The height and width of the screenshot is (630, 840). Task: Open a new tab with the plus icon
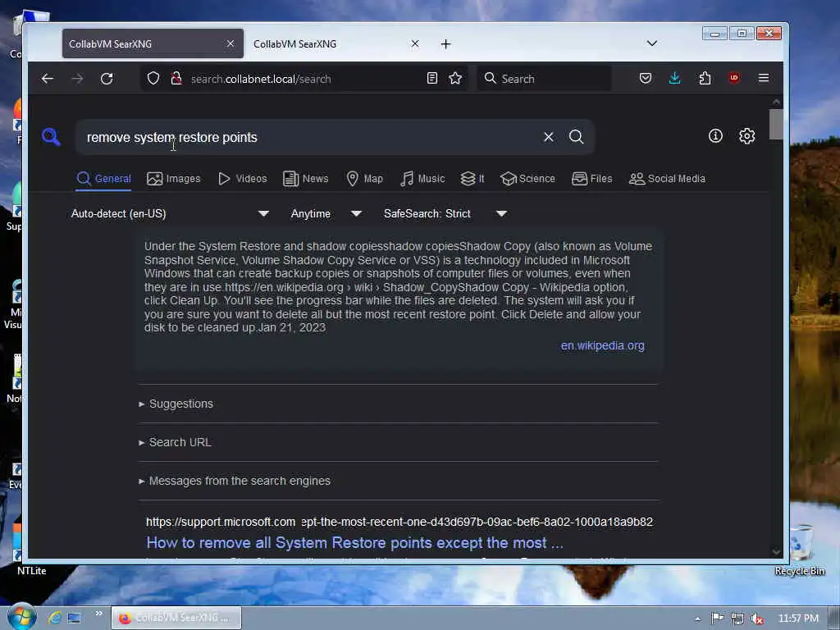(x=445, y=44)
